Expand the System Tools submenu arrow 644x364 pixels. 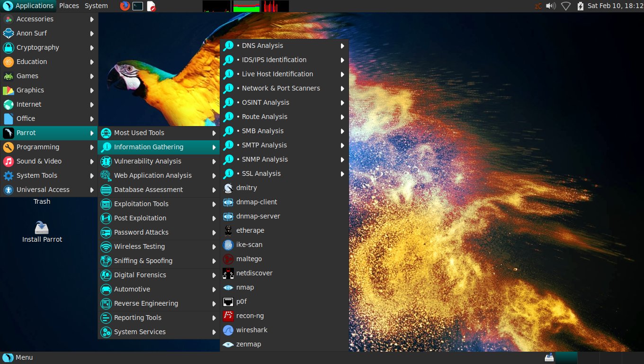92,175
